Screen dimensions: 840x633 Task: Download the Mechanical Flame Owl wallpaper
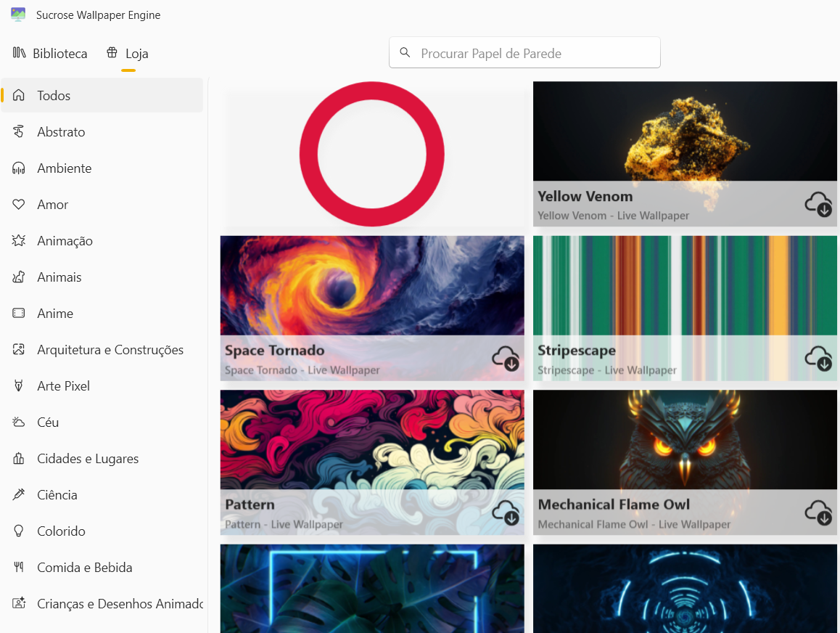tap(818, 513)
